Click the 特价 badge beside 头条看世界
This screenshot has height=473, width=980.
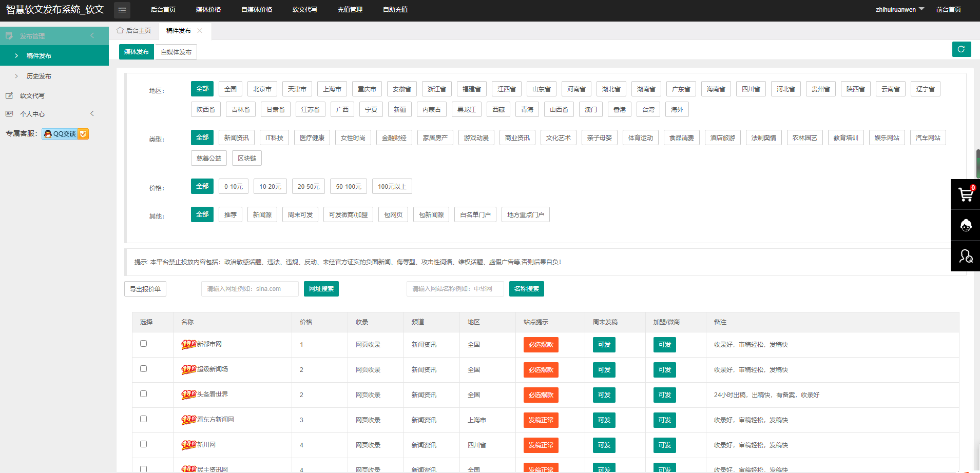pyautogui.click(x=188, y=395)
